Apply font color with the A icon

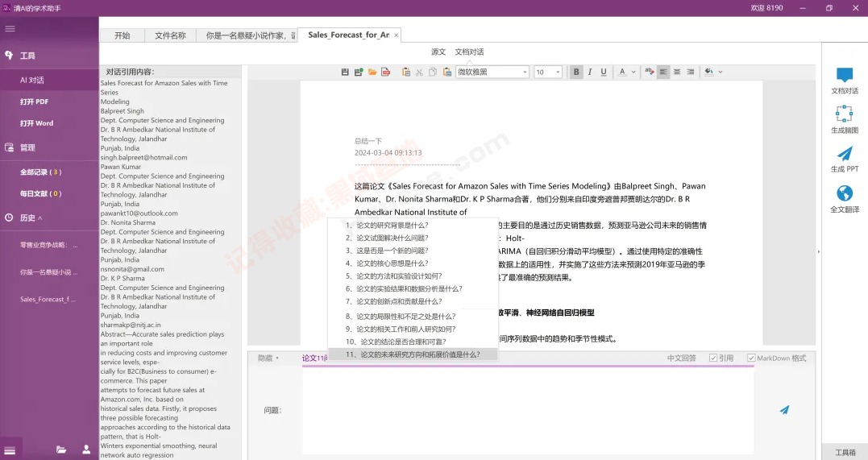pos(622,72)
